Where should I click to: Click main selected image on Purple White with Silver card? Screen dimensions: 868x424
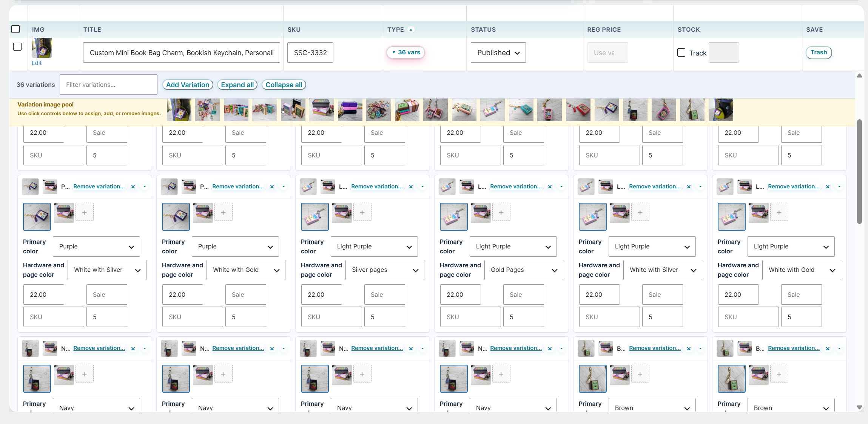(x=37, y=217)
